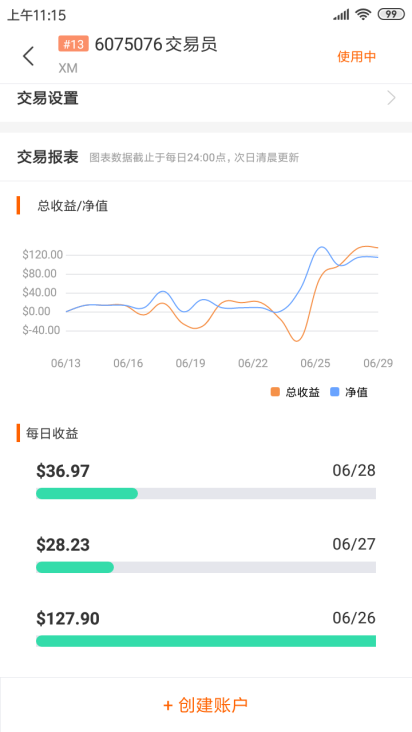Tap the + 创建账户 button
Viewport: 412px width, 732px height.
206,704
